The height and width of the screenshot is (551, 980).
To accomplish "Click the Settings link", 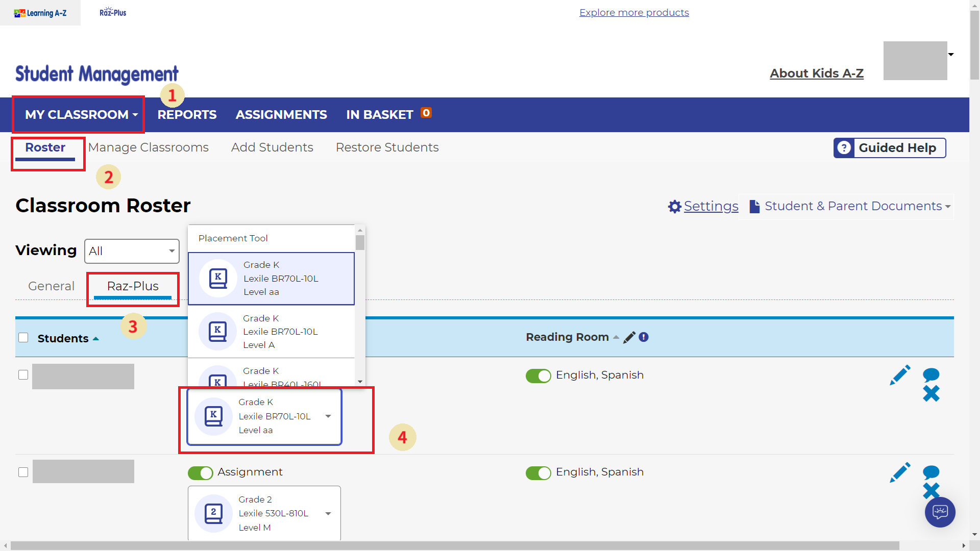I will point(711,206).
